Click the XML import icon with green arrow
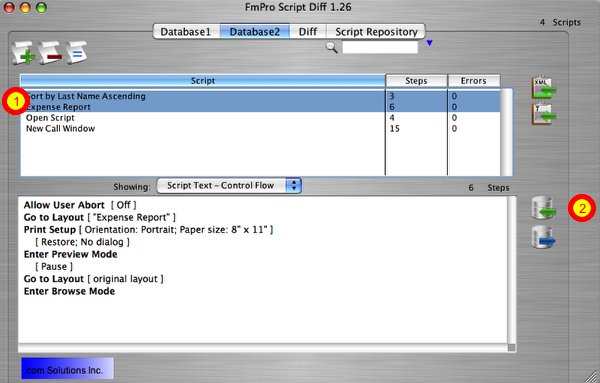The width and height of the screenshot is (600, 383). [544, 88]
